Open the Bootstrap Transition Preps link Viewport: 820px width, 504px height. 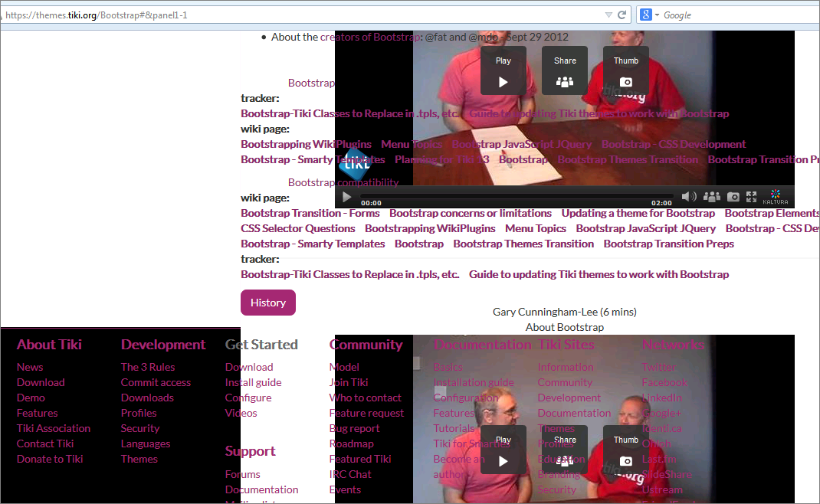(669, 244)
